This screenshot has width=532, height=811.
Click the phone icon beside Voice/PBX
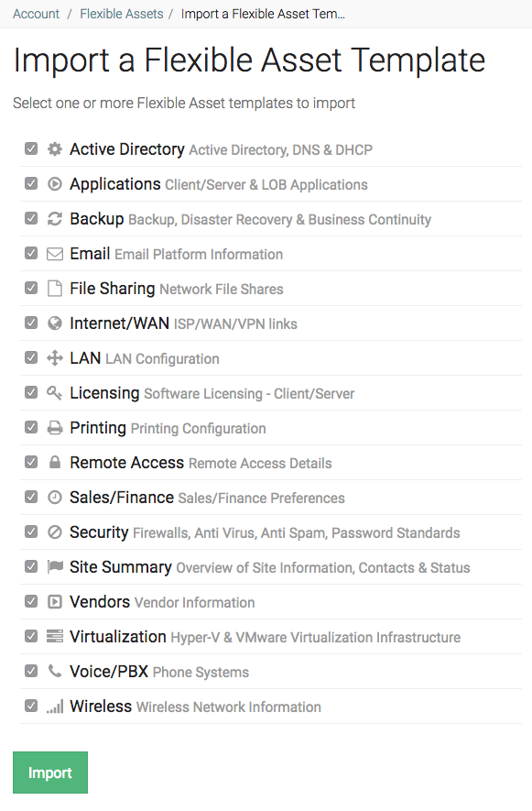pyautogui.click(x=55, y=672)
